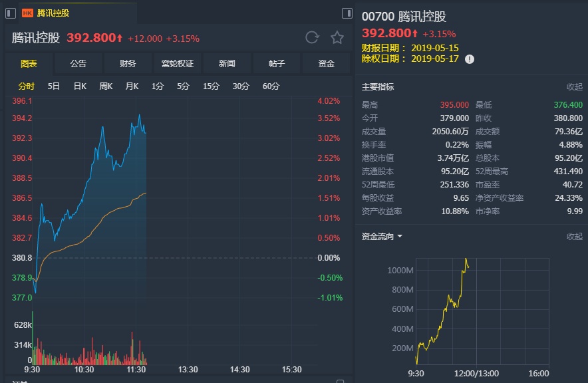Screen dimensions: 588x383
Task: Toggle the left sidebar panel icon
Action: tap(11, 13)
